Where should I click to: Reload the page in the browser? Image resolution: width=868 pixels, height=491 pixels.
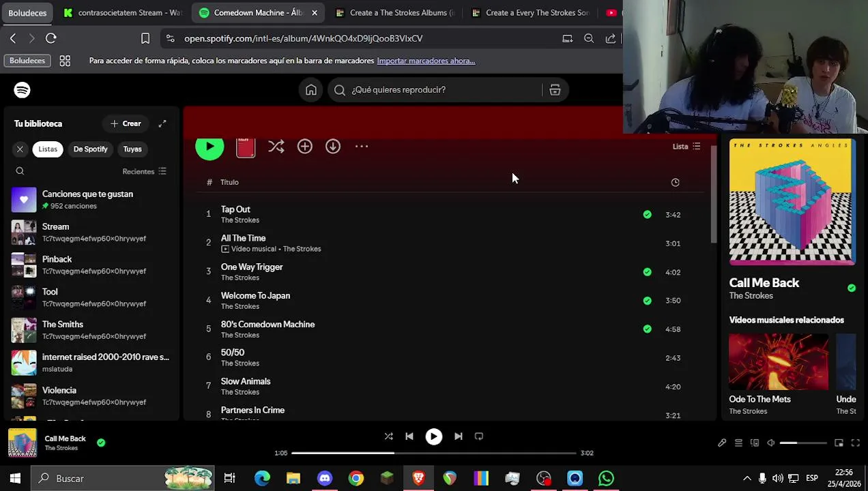point(51,39)
